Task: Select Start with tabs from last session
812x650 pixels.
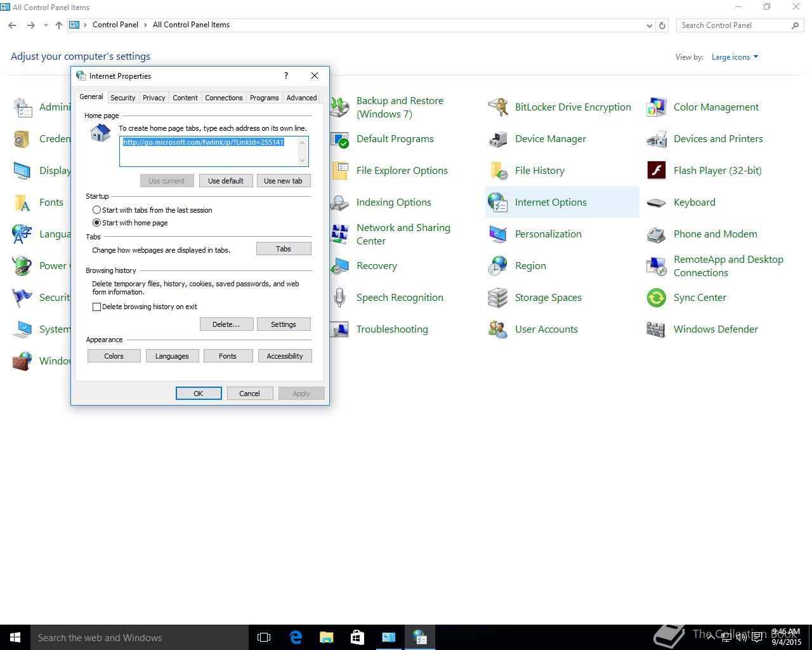Action: (x=96, y=210)
